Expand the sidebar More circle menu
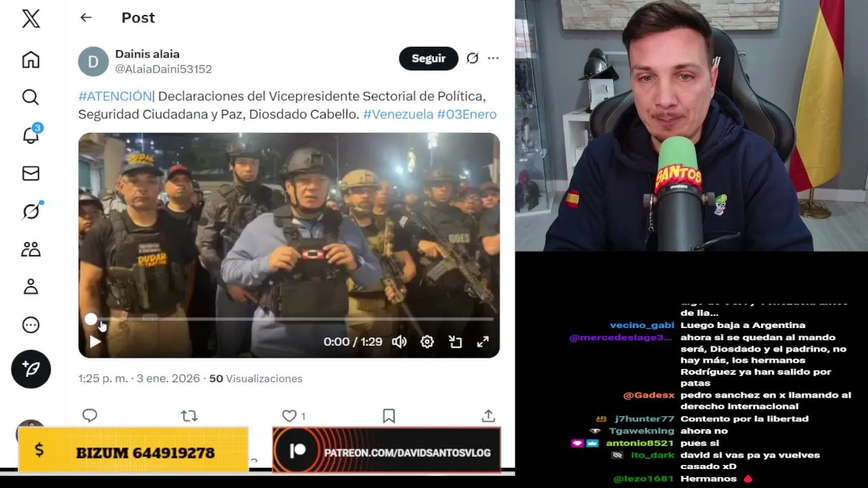Viewport: 868px width, 488px height. (31, 325)
